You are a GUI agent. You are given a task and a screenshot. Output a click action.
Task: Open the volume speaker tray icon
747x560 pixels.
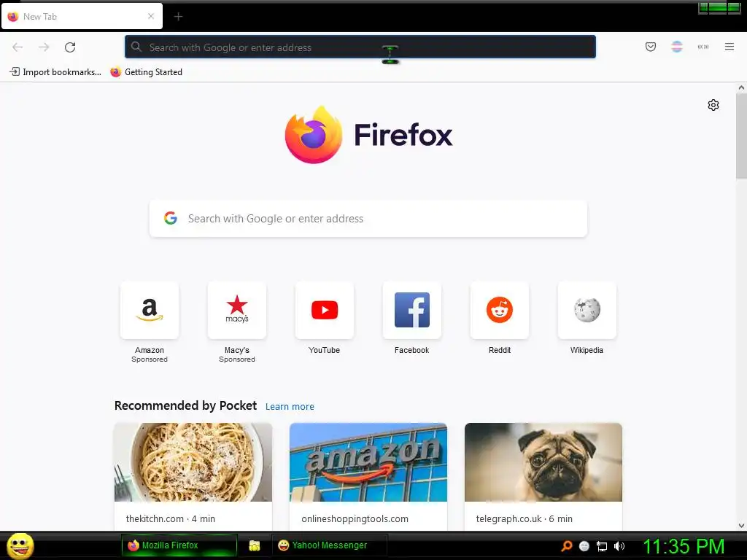click(x=619, y=546)
